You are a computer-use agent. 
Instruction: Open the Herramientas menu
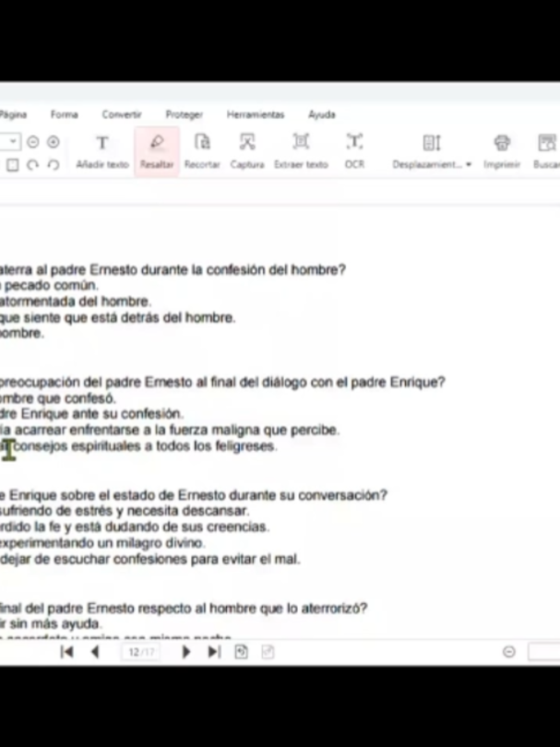tap(256, 114)
